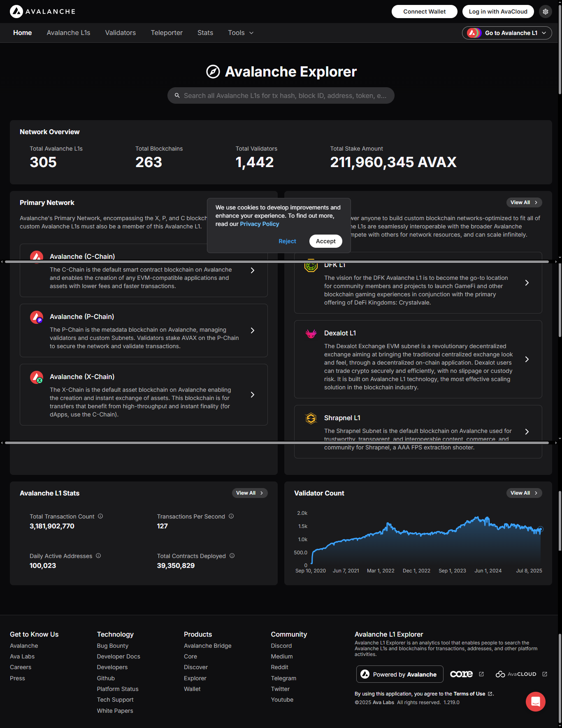Open the Developer Docs footer link
The height and width of the screenshot is (728, 562).
(118, 656)
